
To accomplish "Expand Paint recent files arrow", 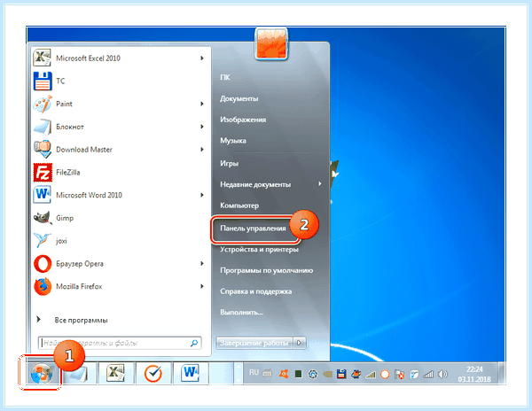I will (x=202, y=104).
